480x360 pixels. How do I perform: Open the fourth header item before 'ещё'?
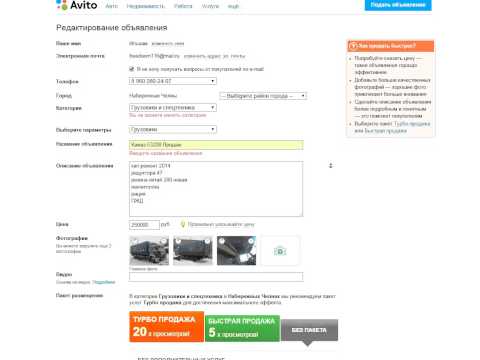click(210, 6)
